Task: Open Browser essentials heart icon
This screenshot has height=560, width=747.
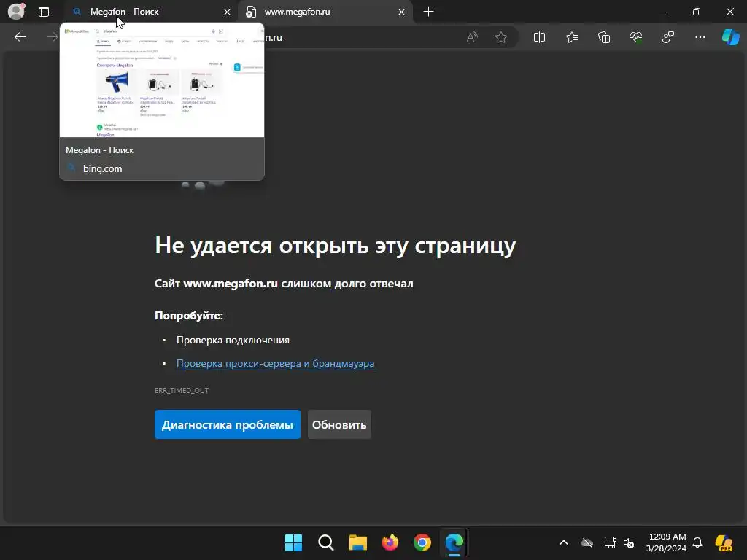Action: (636, 37)
